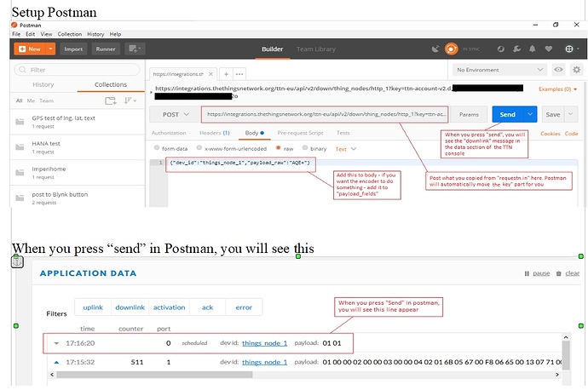
Task: Click clear in Application Data
Action: [573, 273]
